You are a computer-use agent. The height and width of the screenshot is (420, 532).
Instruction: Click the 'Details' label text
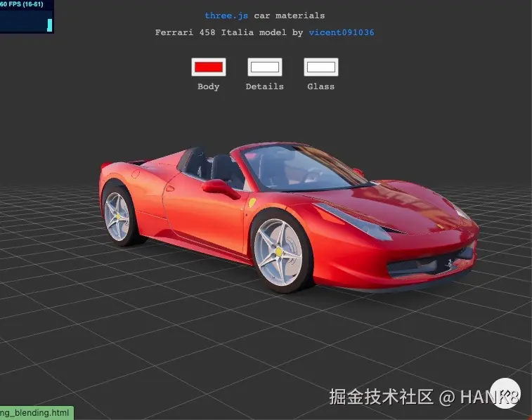coord(265,86)
